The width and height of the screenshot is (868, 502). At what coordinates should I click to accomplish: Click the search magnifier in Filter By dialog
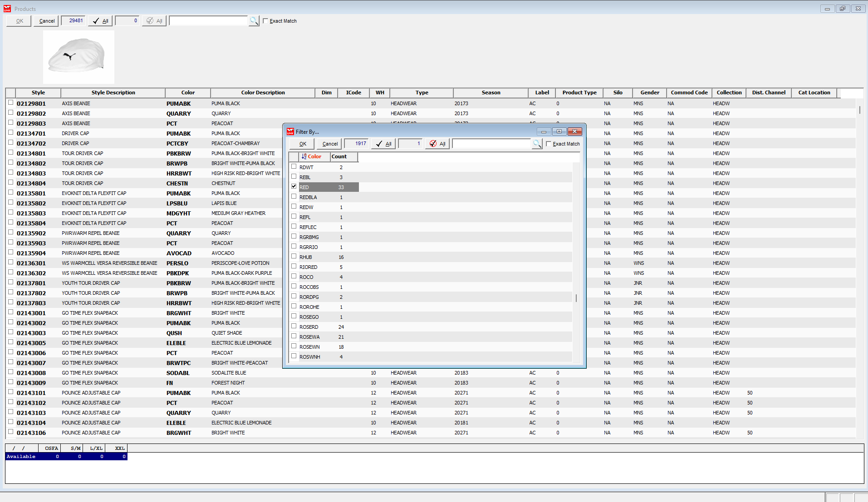pyautogui.click(x=537, y=144)
